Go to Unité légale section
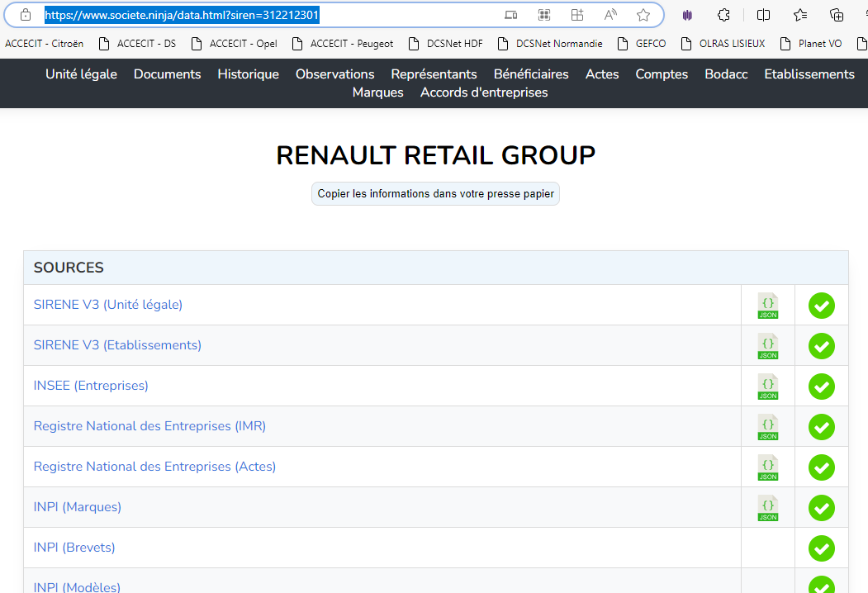 pos(82,74)
